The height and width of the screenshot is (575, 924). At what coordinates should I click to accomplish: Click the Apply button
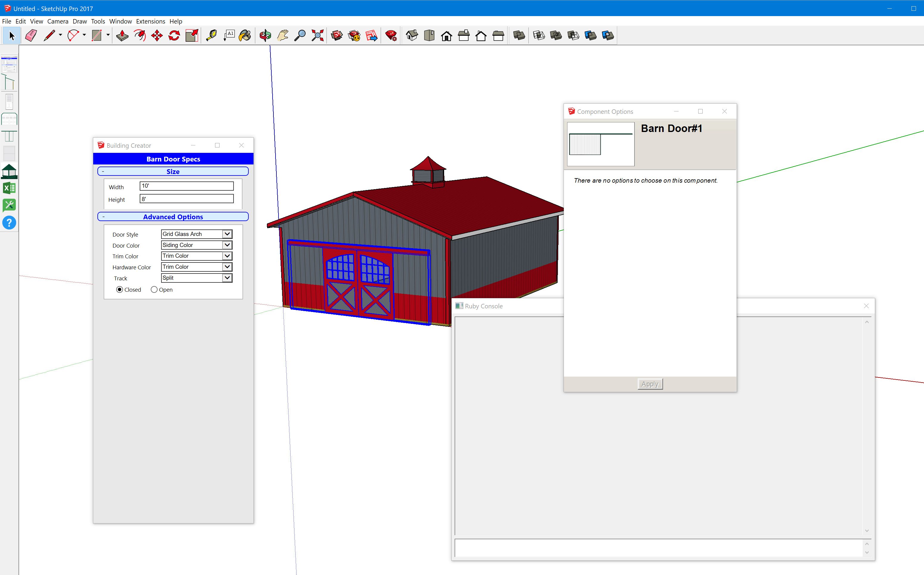650,384
